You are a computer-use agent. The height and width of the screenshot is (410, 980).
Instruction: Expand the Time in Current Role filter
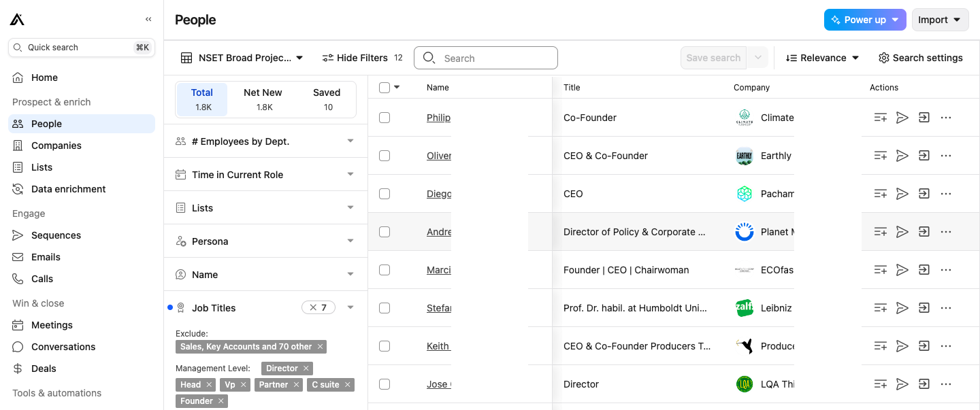click(265, 175)
